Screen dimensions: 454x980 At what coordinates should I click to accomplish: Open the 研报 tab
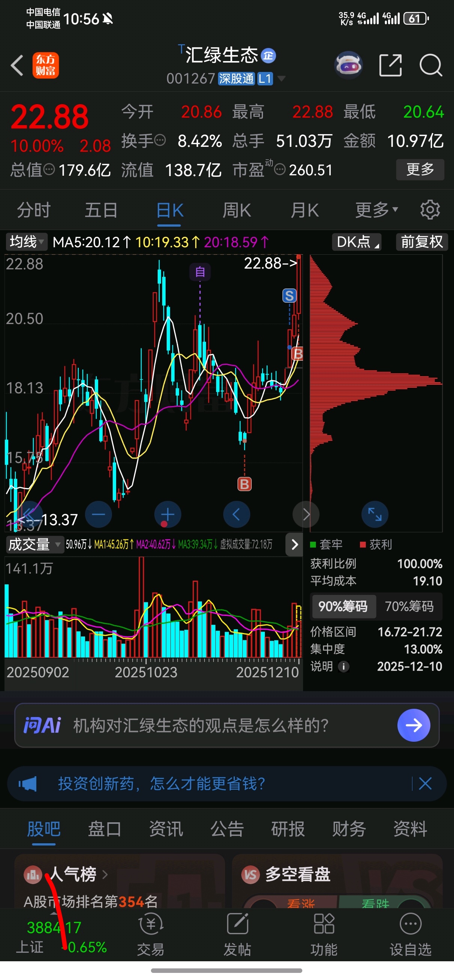pos(288,829)
